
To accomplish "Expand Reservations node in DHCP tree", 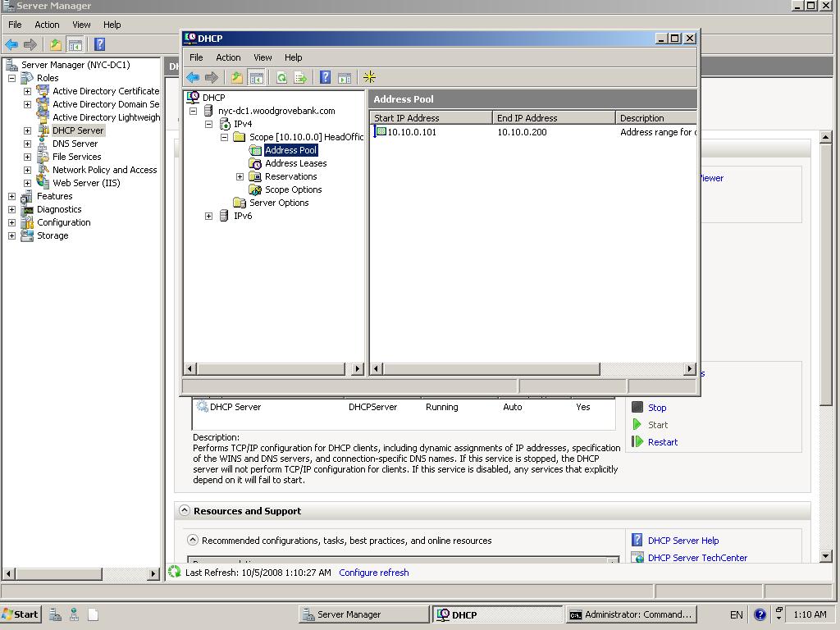I will [x=240, y=177].
